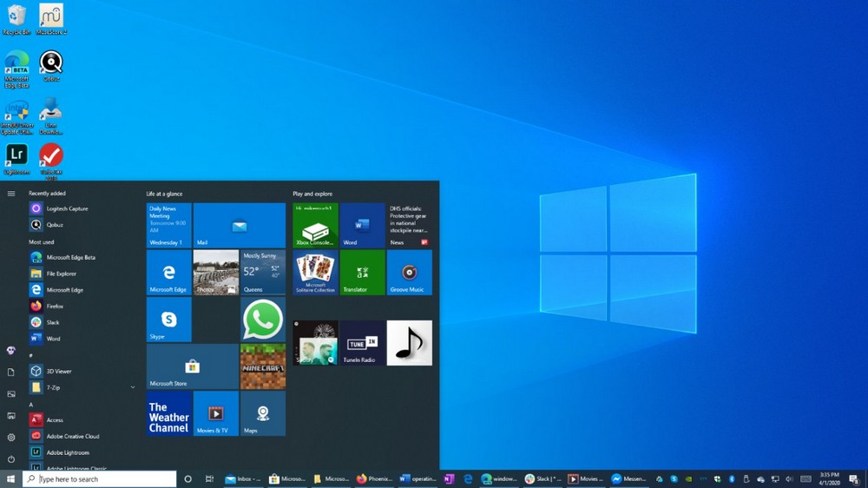The height and width of the screenshot is (488, 868).
Task: Open the black music note tile
Action: click(410, 343)
